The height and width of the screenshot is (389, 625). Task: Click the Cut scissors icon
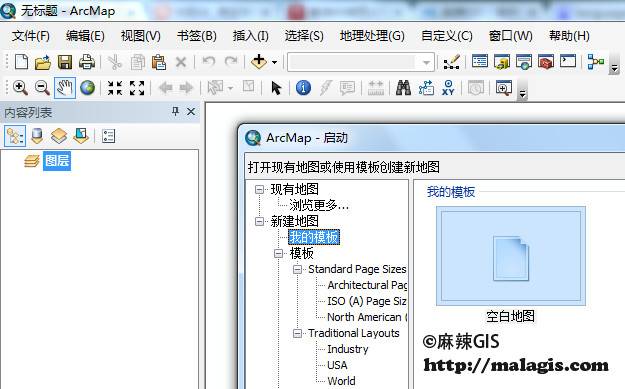tap(115, 63)
